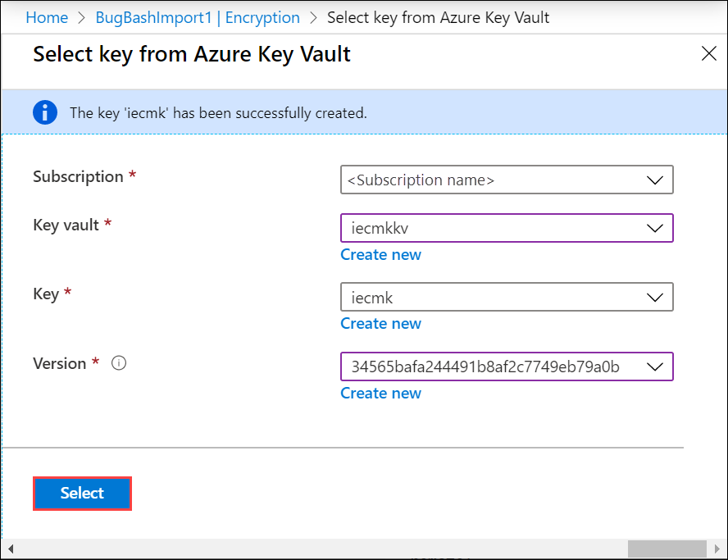Dismiss the panel with the X button
Screen dimensions: 728x560
click(x=709, y=53)
